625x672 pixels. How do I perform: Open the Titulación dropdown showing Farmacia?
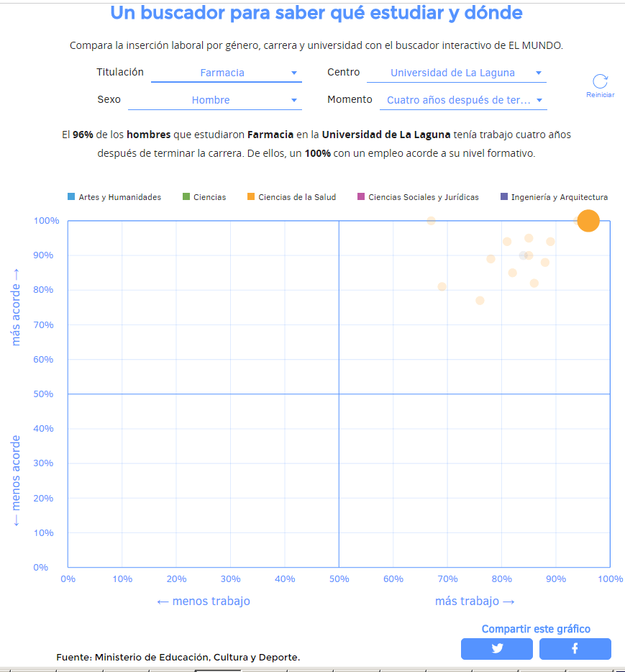pyautogui.click(x=226, y=73)
